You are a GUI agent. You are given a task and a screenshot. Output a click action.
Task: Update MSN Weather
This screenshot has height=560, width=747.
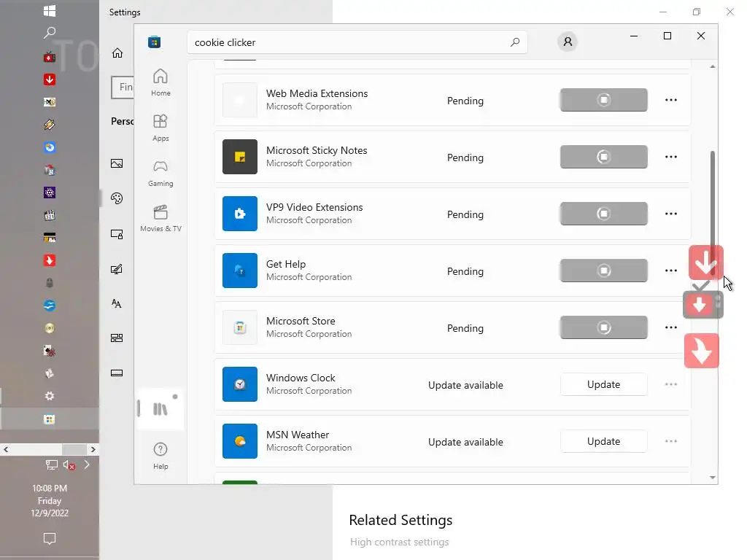pos(603,441)
